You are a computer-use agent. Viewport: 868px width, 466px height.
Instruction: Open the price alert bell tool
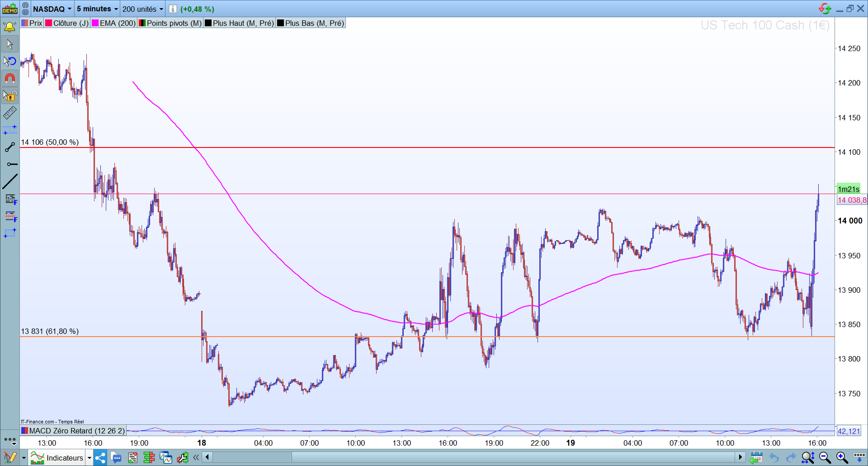coord(9,27)
